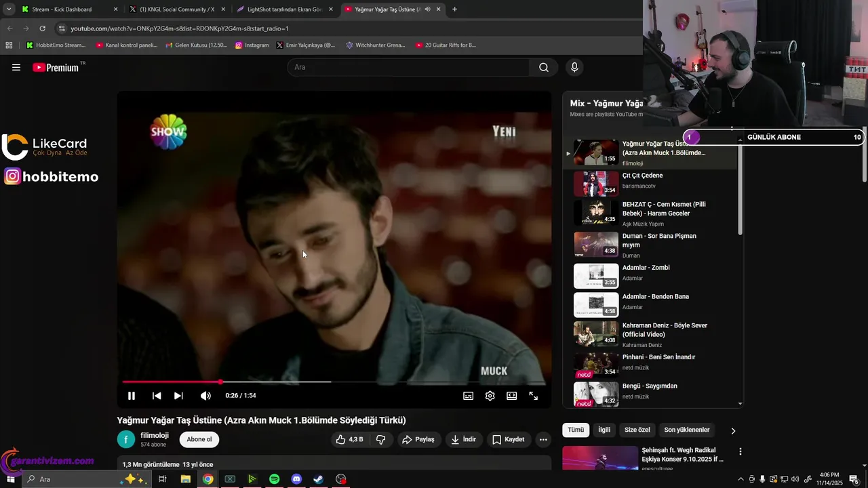Click the search magnifier button
The height and width of the screenshot is (488, 868).
coord(544,67)
